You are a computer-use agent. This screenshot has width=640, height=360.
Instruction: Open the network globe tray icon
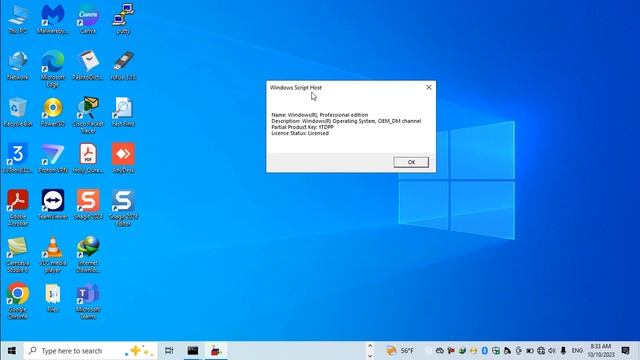[541, 351]
